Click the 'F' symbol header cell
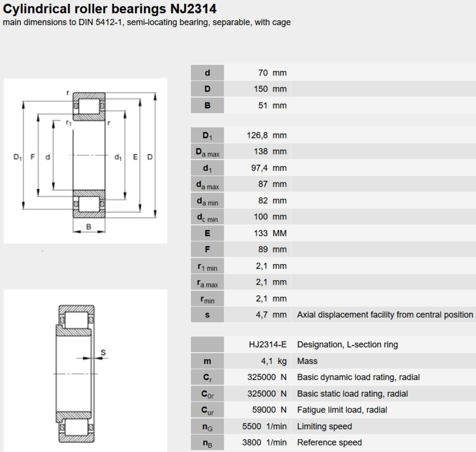 [207, 249]
